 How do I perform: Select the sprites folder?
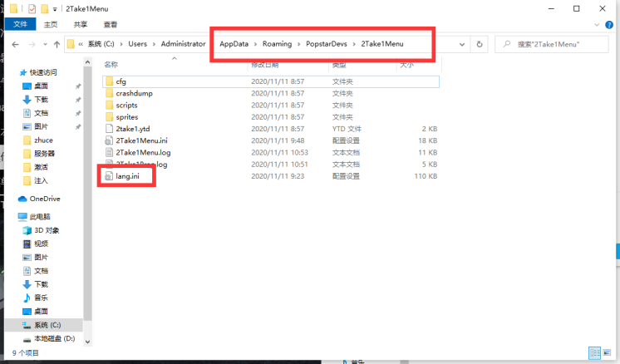point(270,117)
